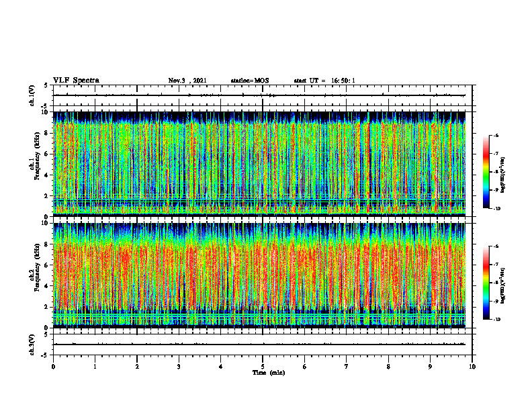
Task: Click the "-6" tick on ch.1 colorbar
Action: pos(496,135)
